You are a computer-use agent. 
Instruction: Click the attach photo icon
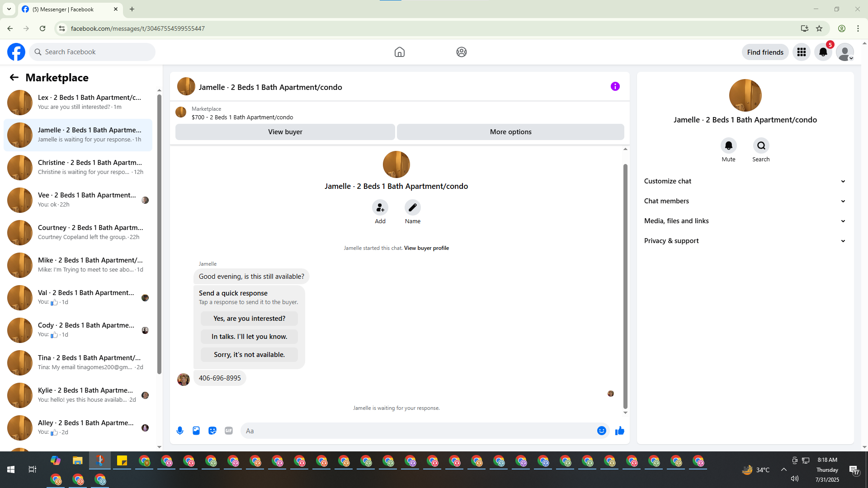coord(196,431)
